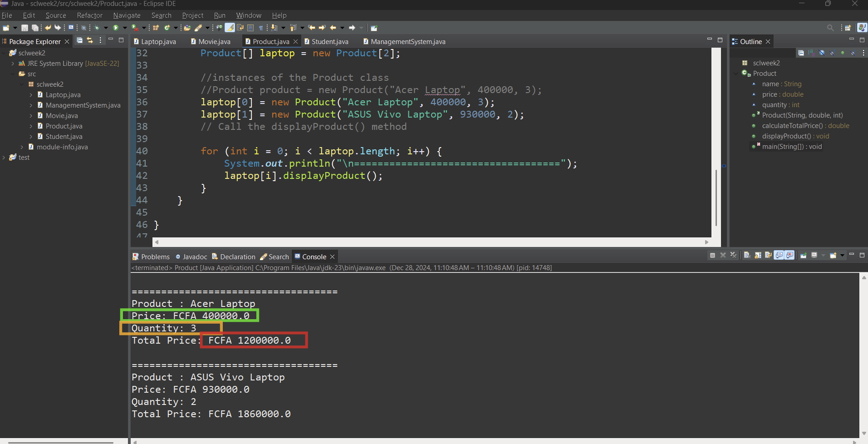868x444 pixels.
Task: Toggle Block Selection mode in toolbar
Action: (250, 28)
